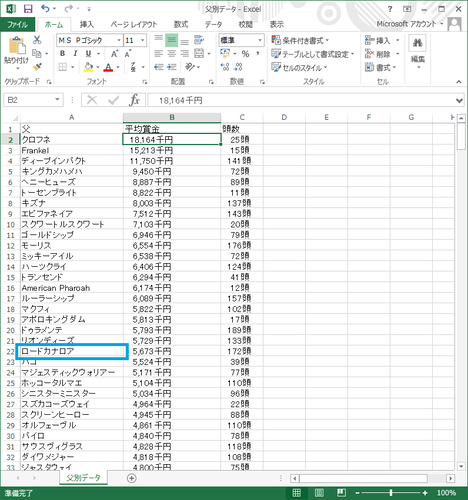
Task: Open the ファイル tab
Action: coord(18,24)
